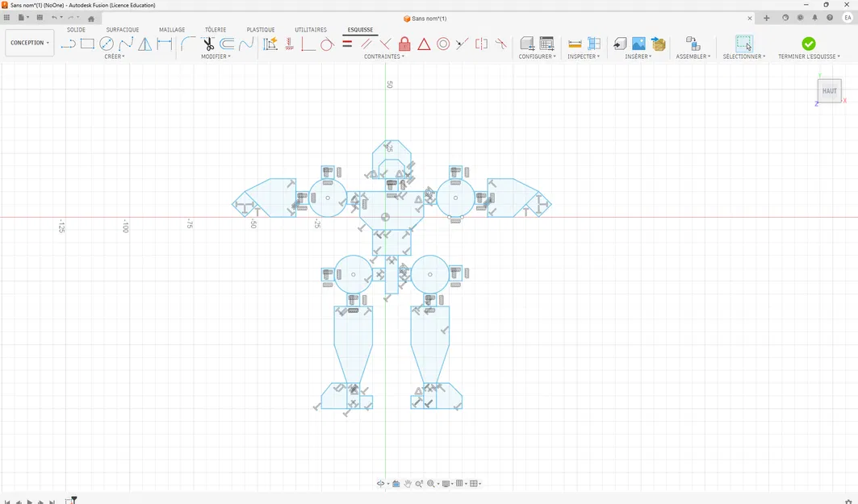The height and width of the screenshot is (504, 858).
Task: Click the blue curve Modify tool
Action: 246,44
